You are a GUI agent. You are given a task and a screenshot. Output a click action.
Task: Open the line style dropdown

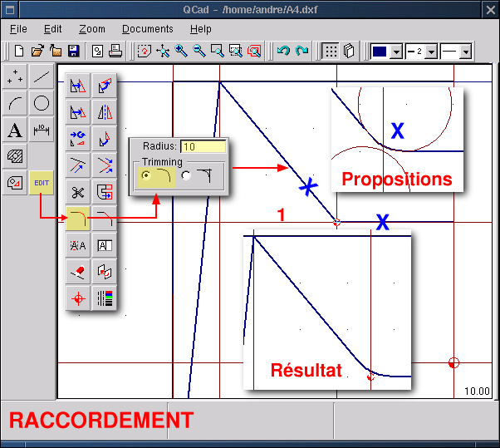coord(465,52)
